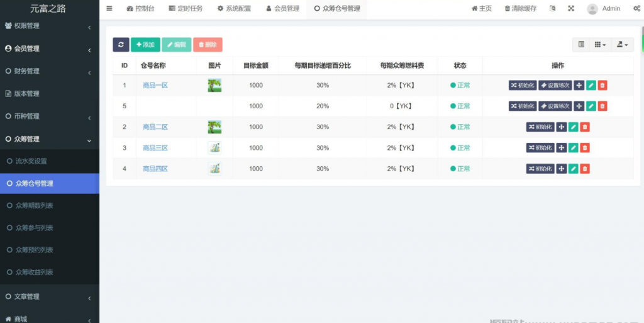Image resolution: width=644 pixels, height=323 pixels.
Task: Open 版本管理 in the sidebar
Action: click(49, 94)
